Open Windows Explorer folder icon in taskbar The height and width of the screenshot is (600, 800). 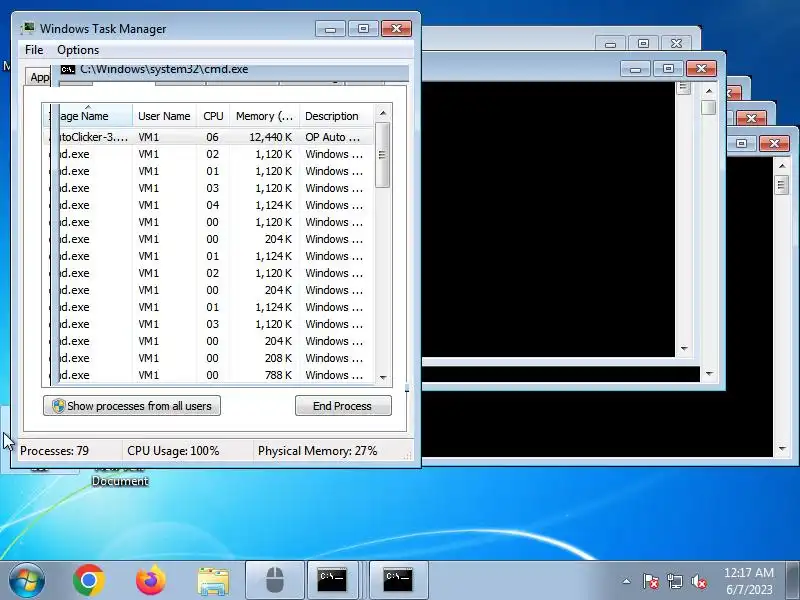pyautogui.click(x=213, y=581)
